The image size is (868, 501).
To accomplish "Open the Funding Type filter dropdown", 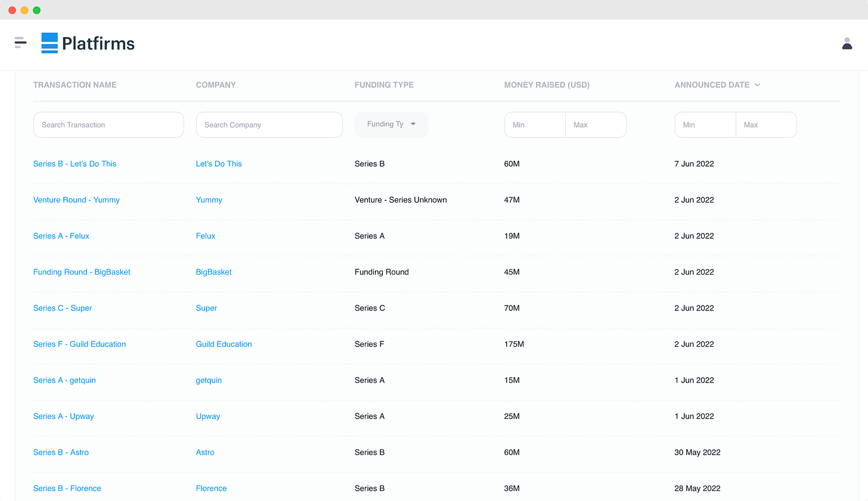I will pyautogui.click(x=392, y=125).
